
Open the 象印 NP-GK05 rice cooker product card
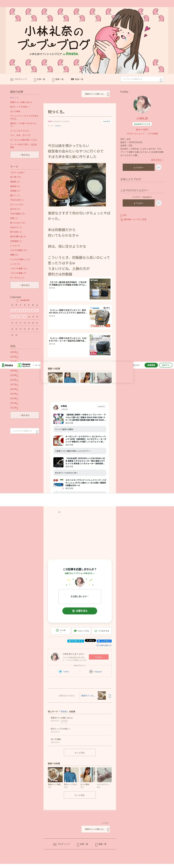click(x=79, y=317)
